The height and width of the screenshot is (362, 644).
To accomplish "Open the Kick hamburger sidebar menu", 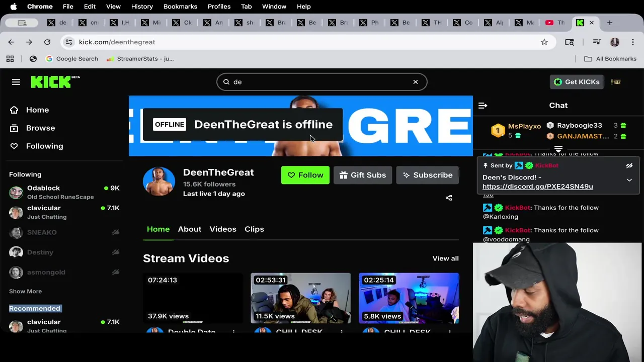I will [x=16, y=82].
